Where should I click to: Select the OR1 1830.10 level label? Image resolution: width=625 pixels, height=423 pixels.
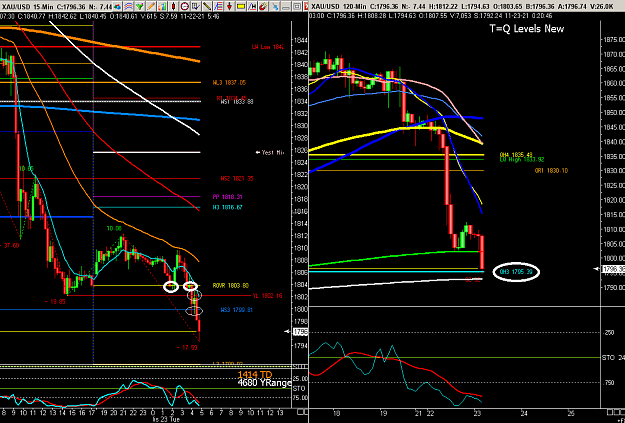pos(551,171)
